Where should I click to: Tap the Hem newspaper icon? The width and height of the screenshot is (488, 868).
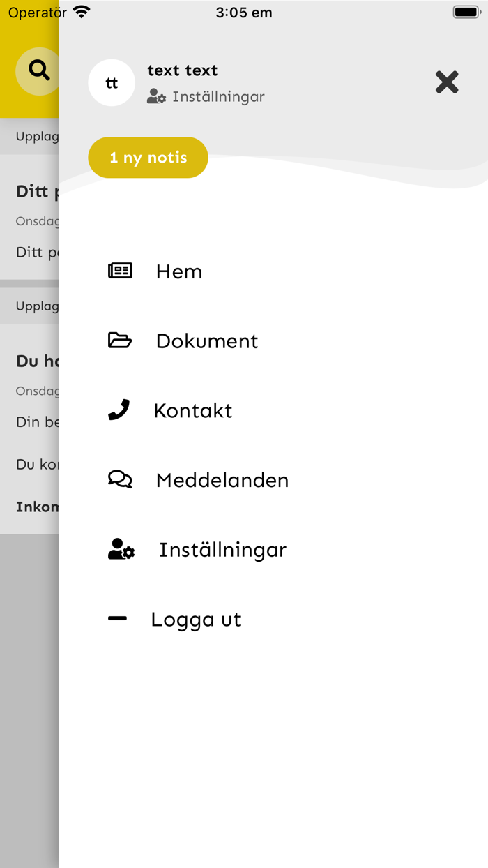pyautogui.click(x=120, y=271)
